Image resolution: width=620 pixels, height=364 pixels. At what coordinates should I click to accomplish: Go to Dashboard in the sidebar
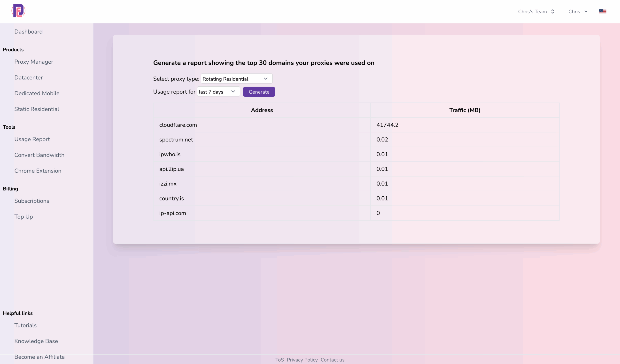coord(28,31)
